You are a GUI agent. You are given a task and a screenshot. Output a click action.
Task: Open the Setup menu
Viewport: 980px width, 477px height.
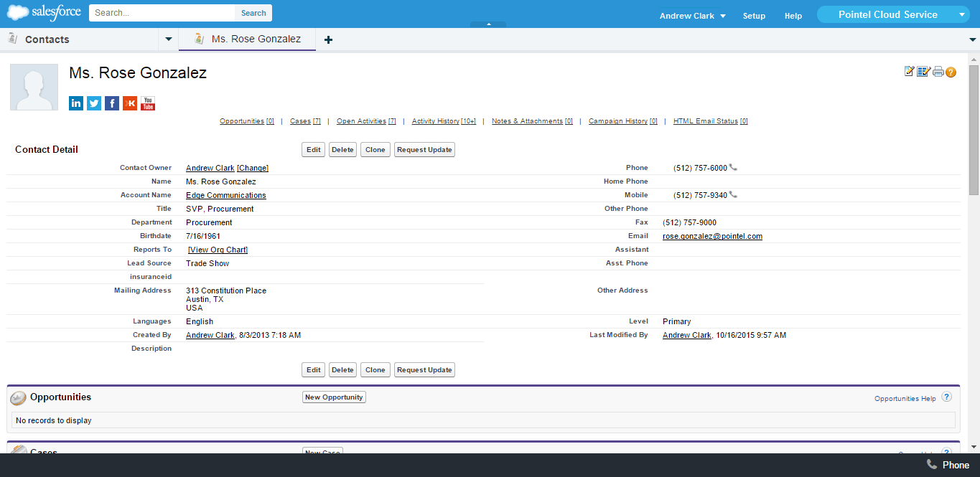click(754, 16)
